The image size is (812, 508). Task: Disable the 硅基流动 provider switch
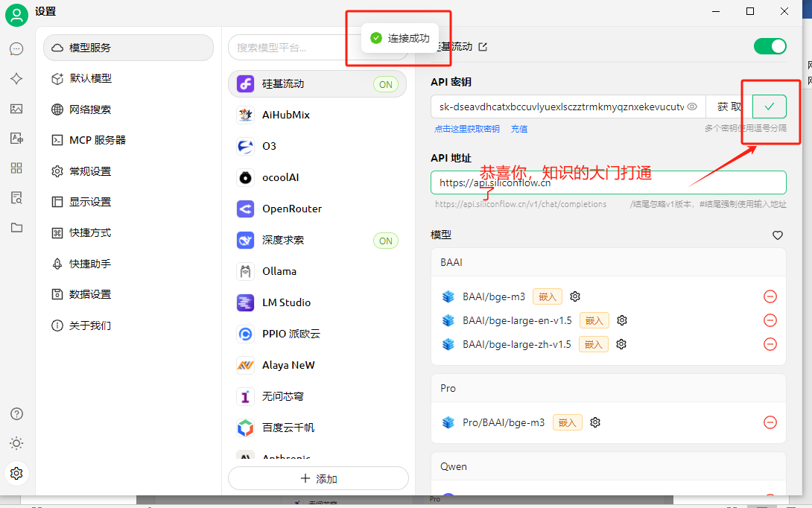[x=770, y=45]
